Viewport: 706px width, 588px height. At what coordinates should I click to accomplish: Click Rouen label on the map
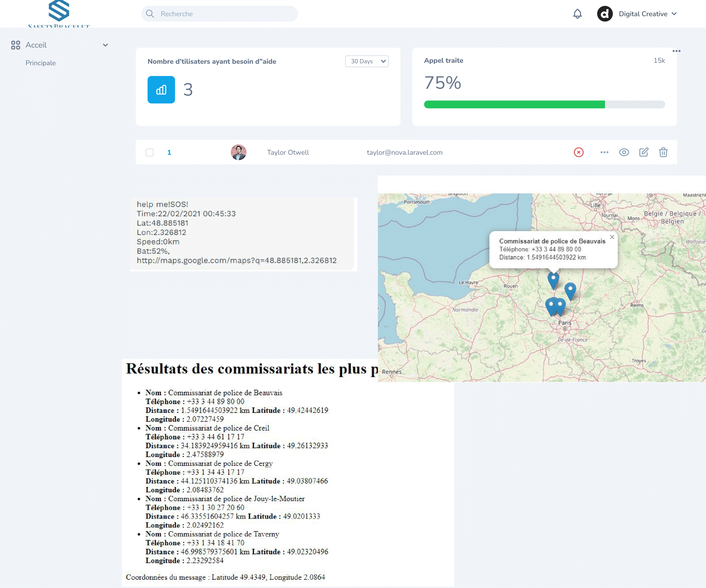click(x=510, y=286)
